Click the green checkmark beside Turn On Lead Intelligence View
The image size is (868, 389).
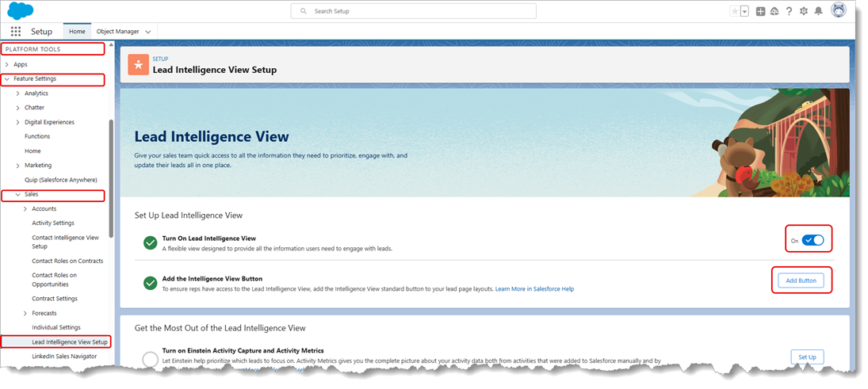(x=150, y=243)
